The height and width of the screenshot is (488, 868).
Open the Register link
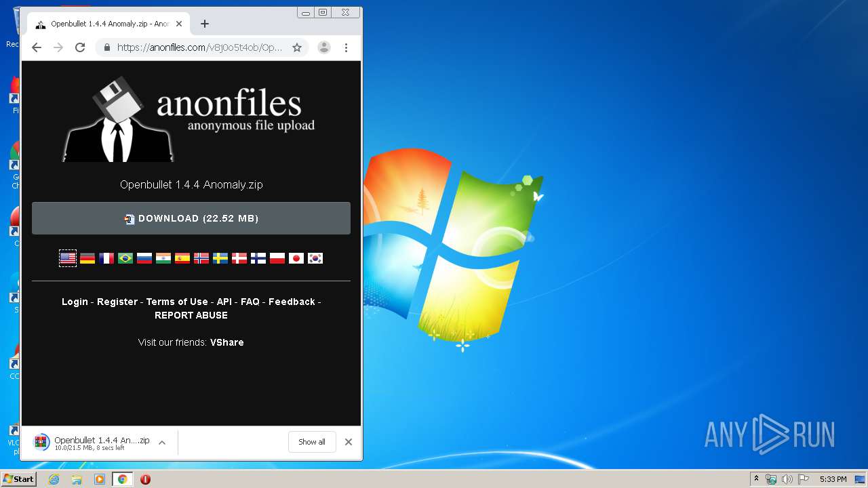coord(117,302)
